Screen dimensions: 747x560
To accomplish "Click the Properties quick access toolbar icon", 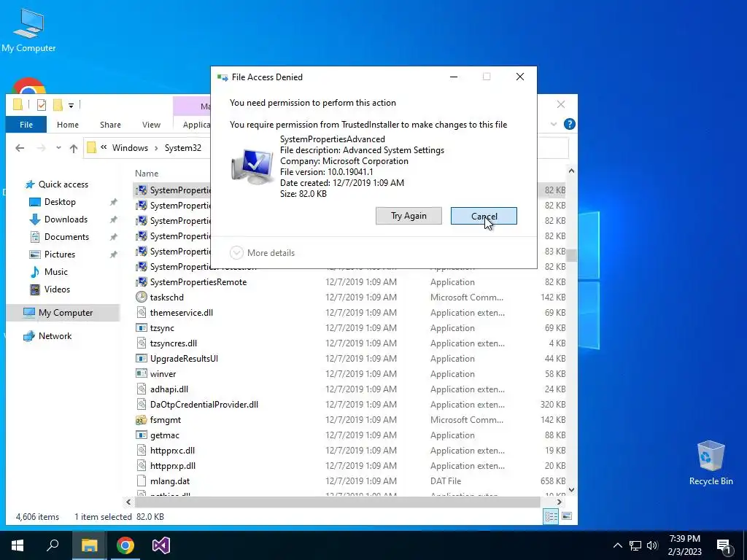I will [x=42, y=105].
